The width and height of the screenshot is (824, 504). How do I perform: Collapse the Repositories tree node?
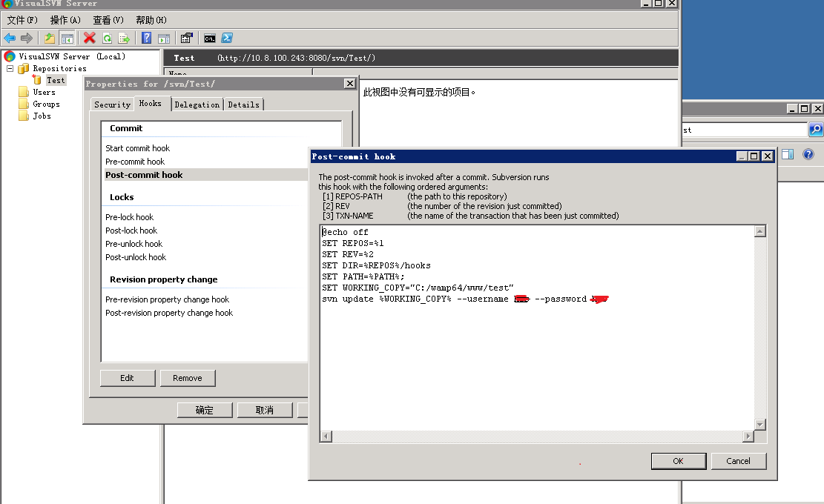(10, 68)
